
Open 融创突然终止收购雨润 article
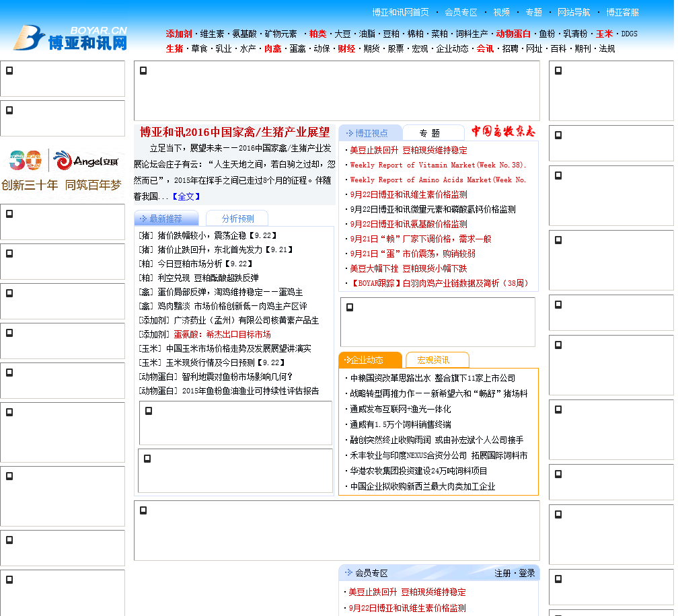point(437,440)
